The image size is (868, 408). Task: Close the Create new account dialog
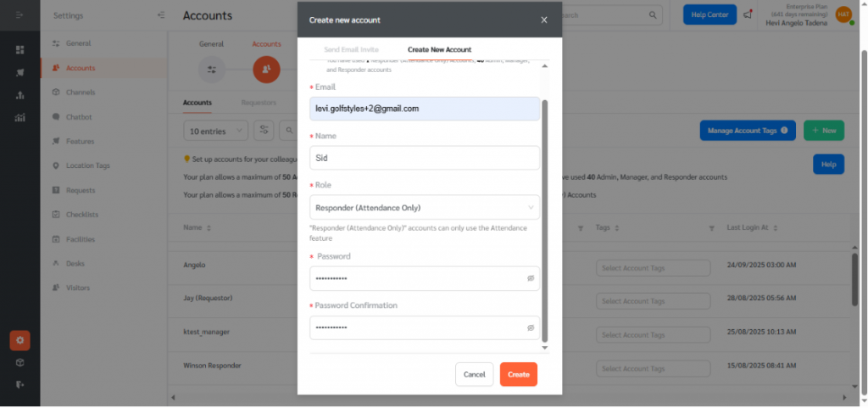pos(544,20)
